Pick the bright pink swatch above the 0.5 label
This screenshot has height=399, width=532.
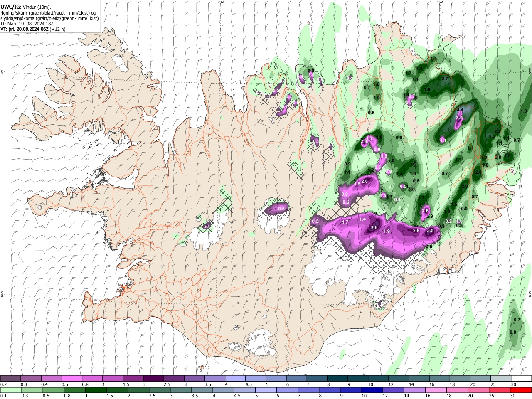tap(71, 378)
